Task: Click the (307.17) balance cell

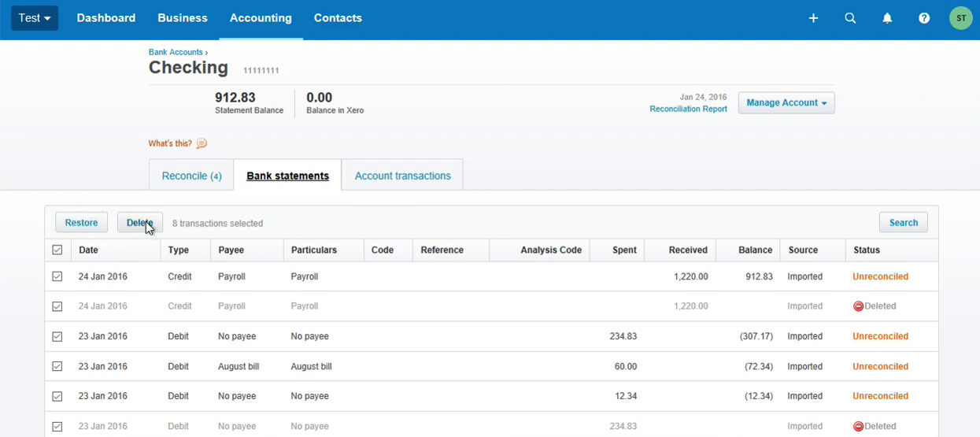Action: pos(756,336)
